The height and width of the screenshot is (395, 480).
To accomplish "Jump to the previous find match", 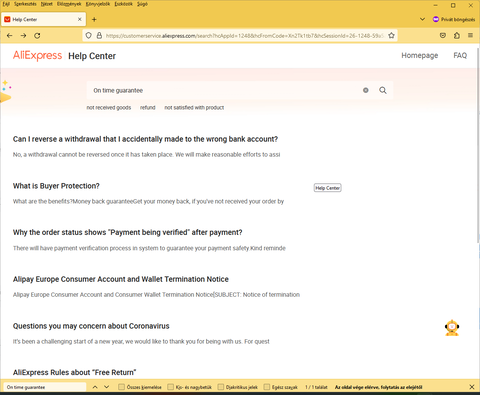I will tap(95, 387).
